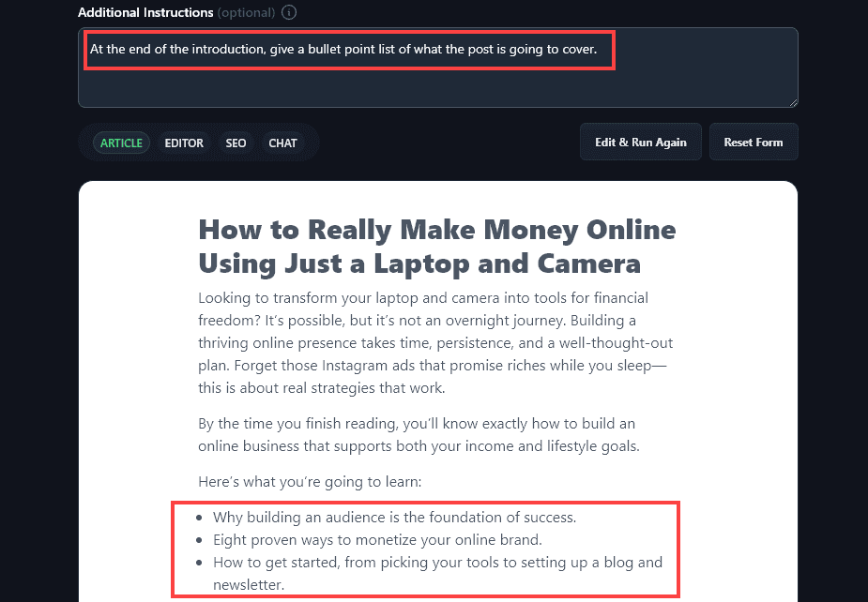Switch to the ARTICLE tab
The image size is (868, 602).
click(x=121, y=143)
